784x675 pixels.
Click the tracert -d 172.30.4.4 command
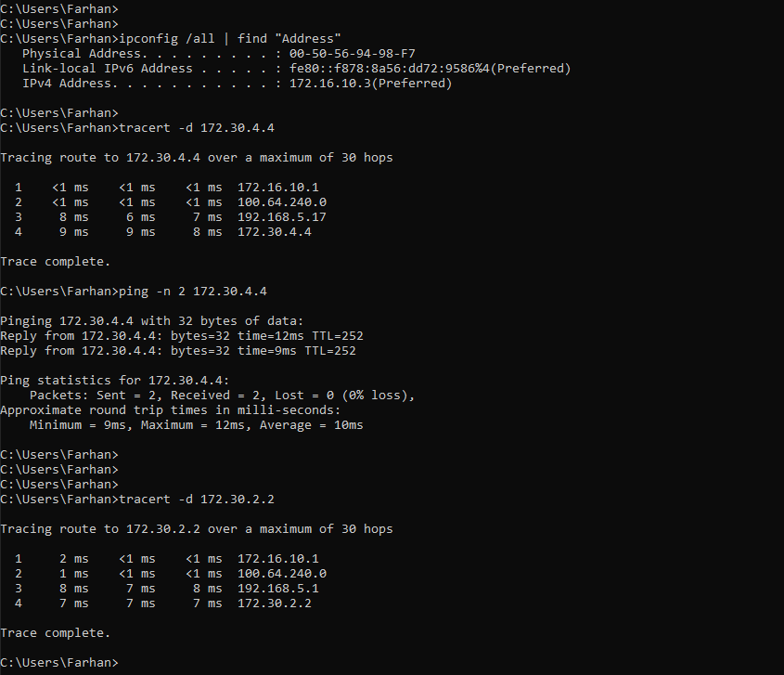click(197, 128)
